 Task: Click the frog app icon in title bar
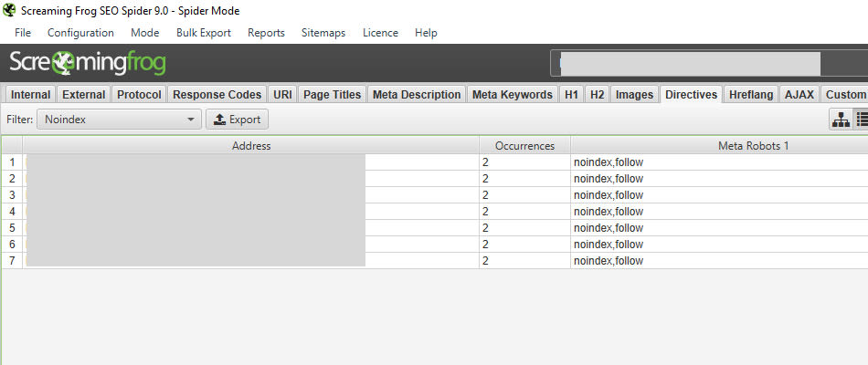[x=10, y=10]
